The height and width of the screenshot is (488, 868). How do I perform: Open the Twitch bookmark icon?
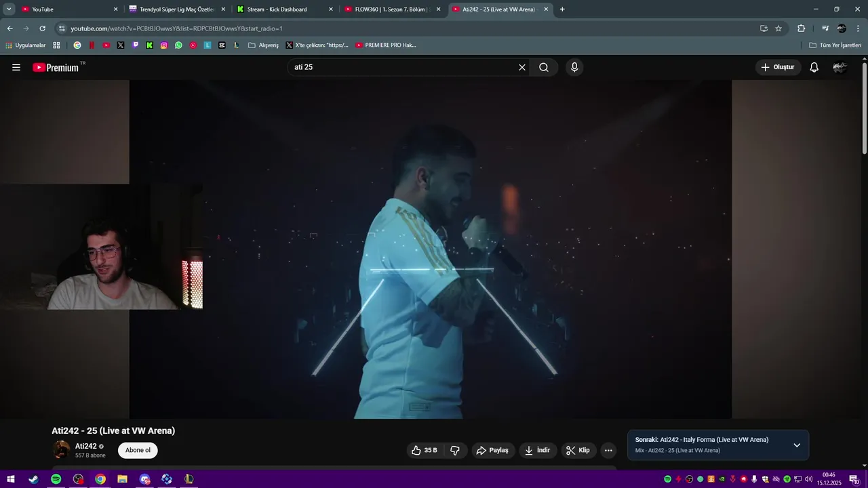(136, 45)
